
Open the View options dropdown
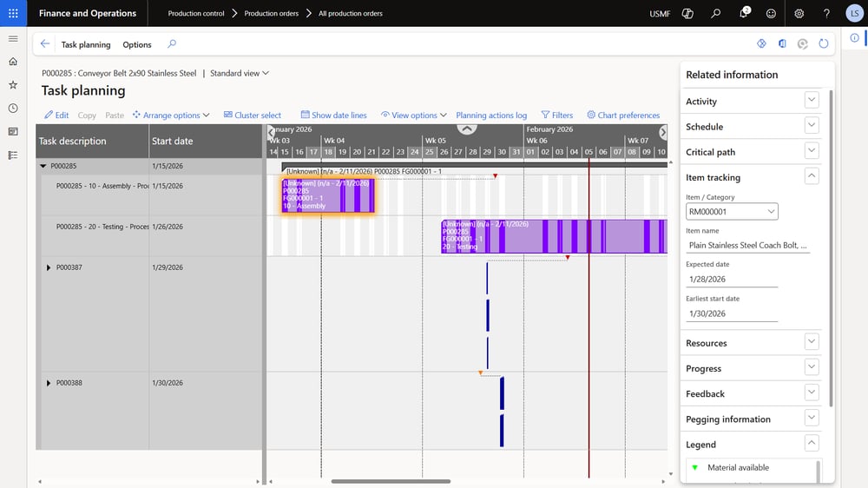coord(413,115)
